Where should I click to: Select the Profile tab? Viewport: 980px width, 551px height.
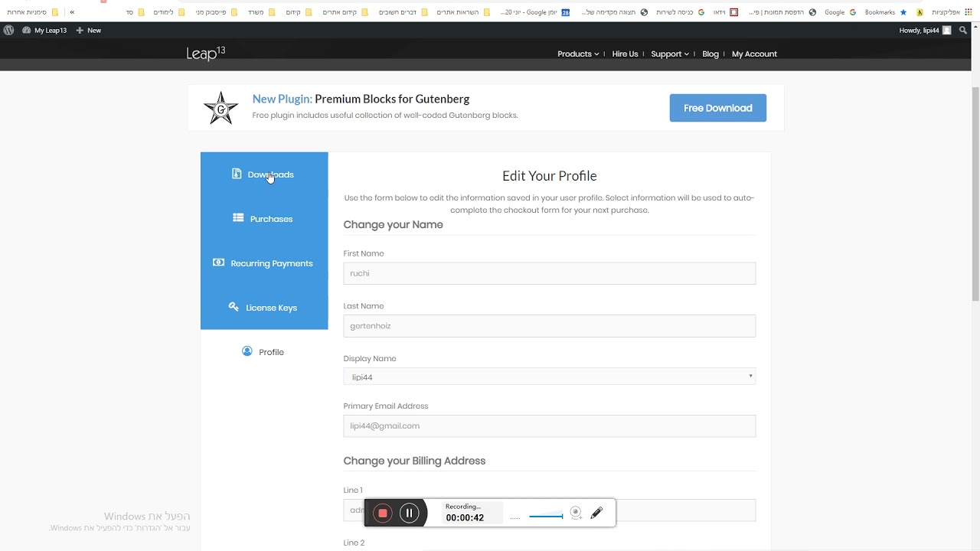[264, 352]
